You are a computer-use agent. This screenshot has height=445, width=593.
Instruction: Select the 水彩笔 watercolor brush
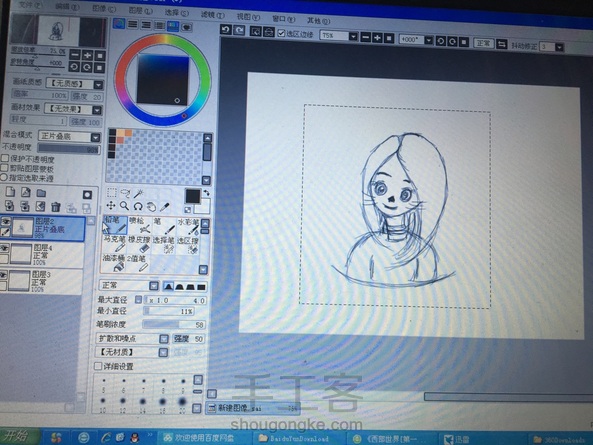point(188,226)
